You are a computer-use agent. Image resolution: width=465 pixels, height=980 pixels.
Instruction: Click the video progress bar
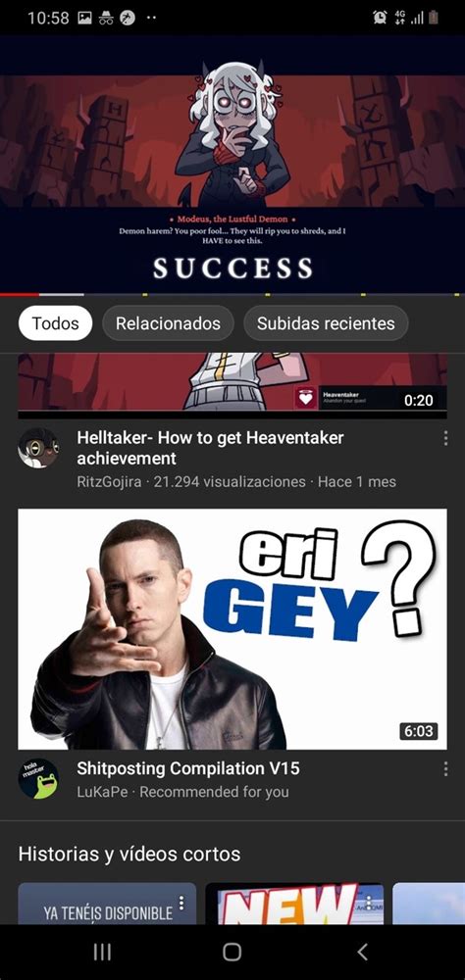pyautogui.click(x=232, y=294)
